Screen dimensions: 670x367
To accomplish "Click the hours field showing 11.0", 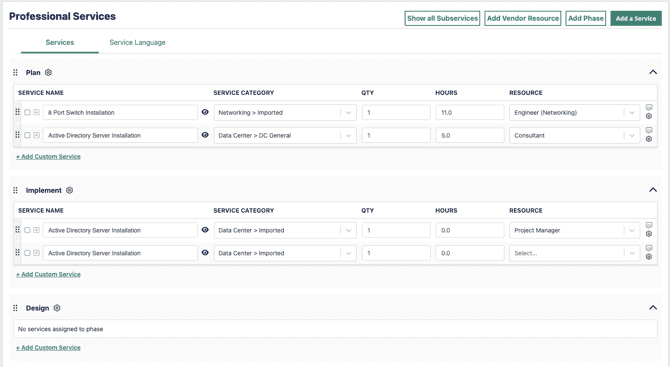I will pyautogui.click(x=470, y=113).
